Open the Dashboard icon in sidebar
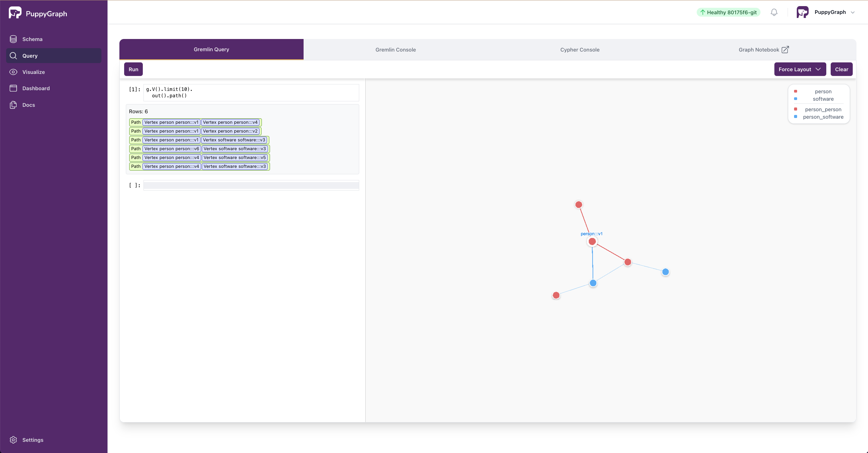 pos(13,88)
